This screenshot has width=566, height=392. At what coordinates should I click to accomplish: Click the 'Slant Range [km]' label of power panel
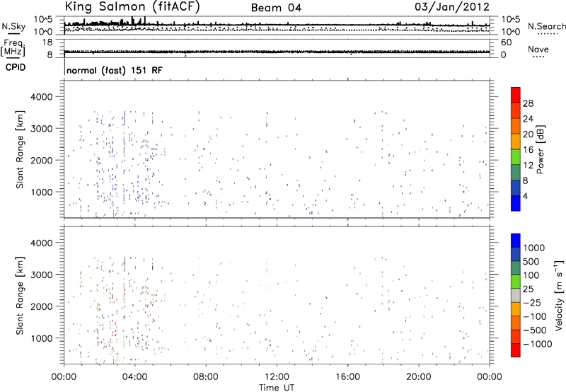point(20,149)
